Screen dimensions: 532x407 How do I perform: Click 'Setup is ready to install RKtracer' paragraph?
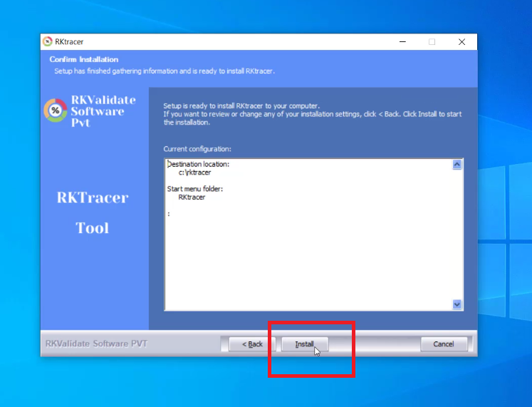(x=312, y=114)
